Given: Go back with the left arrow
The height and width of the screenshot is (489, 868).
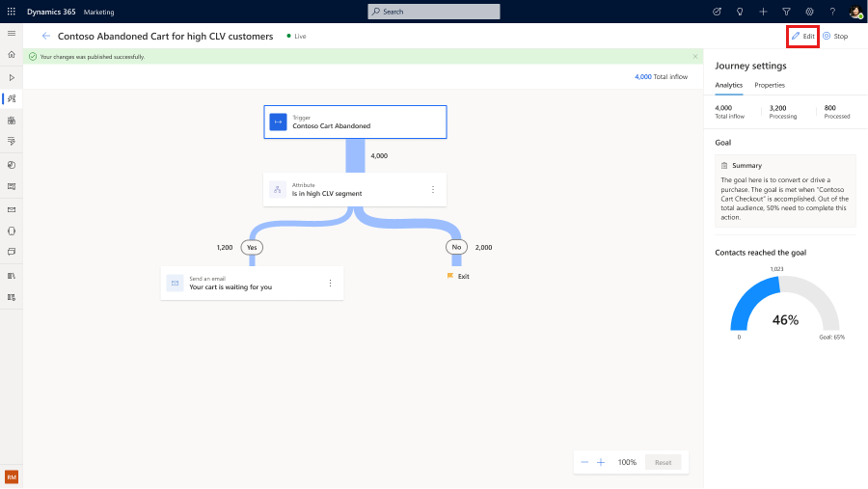Looking at the screenshot, I should click(x=46, y=36).
